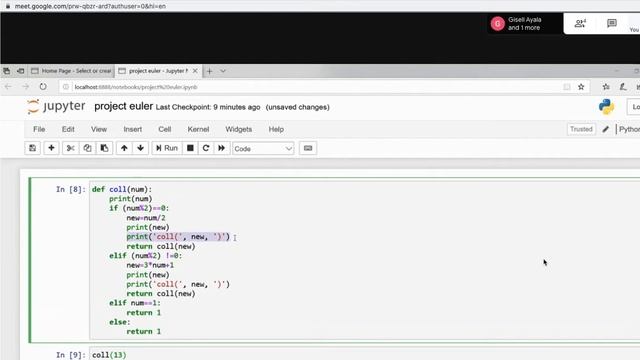
Task: Click the Trusted notebook button
Action: 581,129
